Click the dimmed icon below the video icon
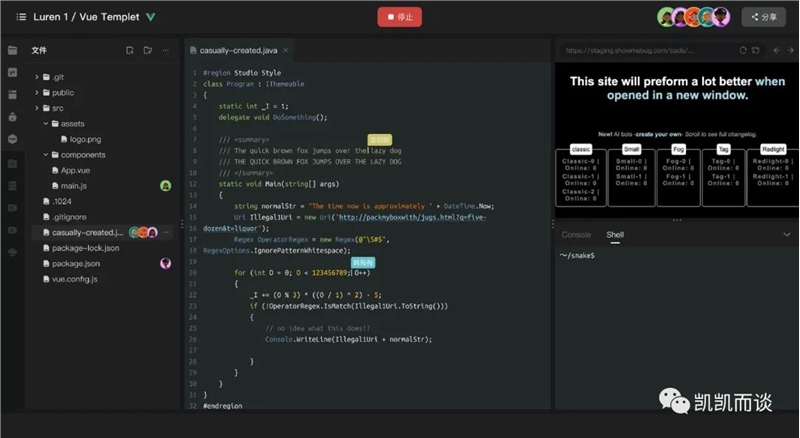This screenshot has height=438, width=800. click(x=13, y=230)
